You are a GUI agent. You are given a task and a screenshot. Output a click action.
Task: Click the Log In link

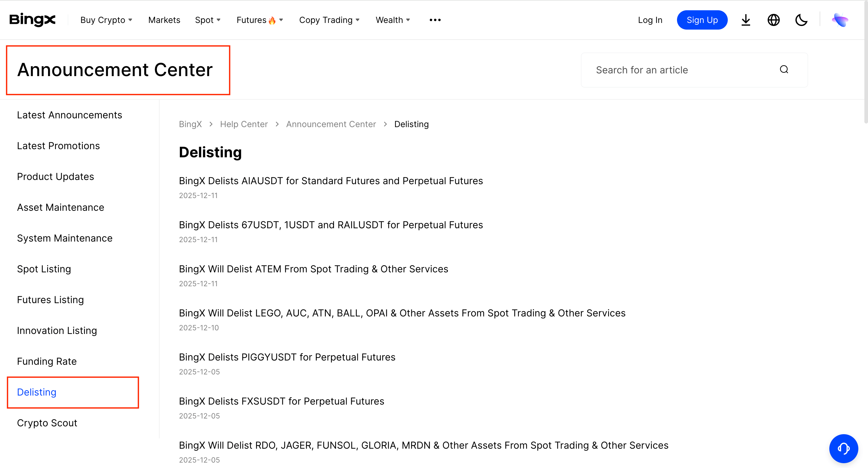[x=650, y=20]
